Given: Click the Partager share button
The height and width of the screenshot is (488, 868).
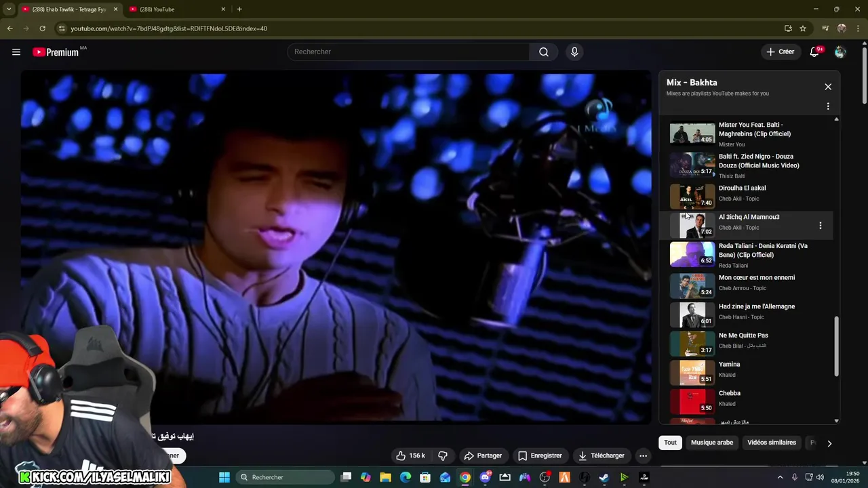Looking at the screenshot, I should click(483, 455).
